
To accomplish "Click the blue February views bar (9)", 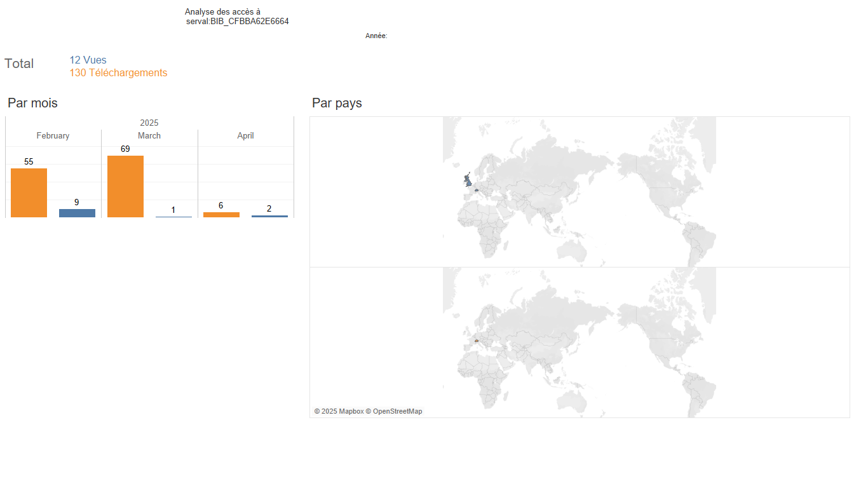I will [x=77, y=213].
